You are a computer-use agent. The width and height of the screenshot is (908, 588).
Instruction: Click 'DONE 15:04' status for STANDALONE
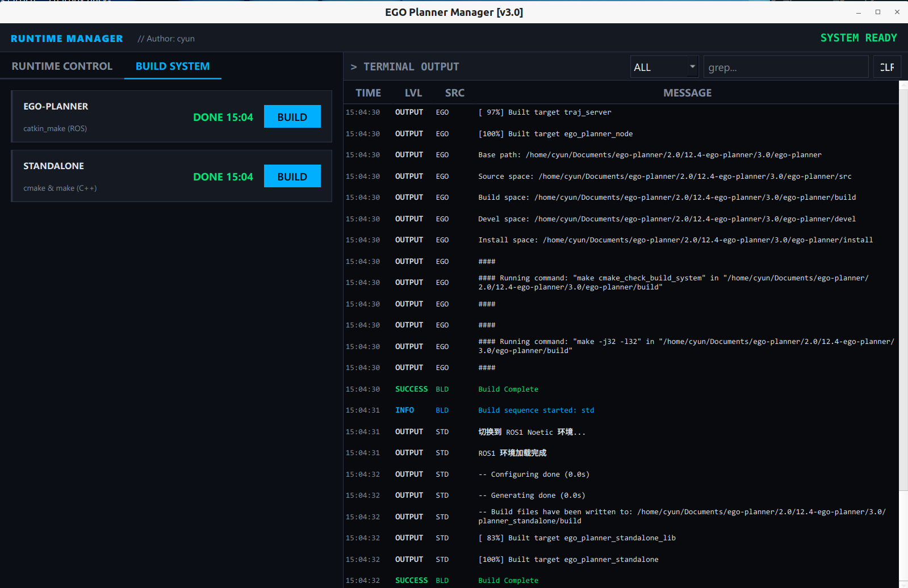(x=223, y=177)
